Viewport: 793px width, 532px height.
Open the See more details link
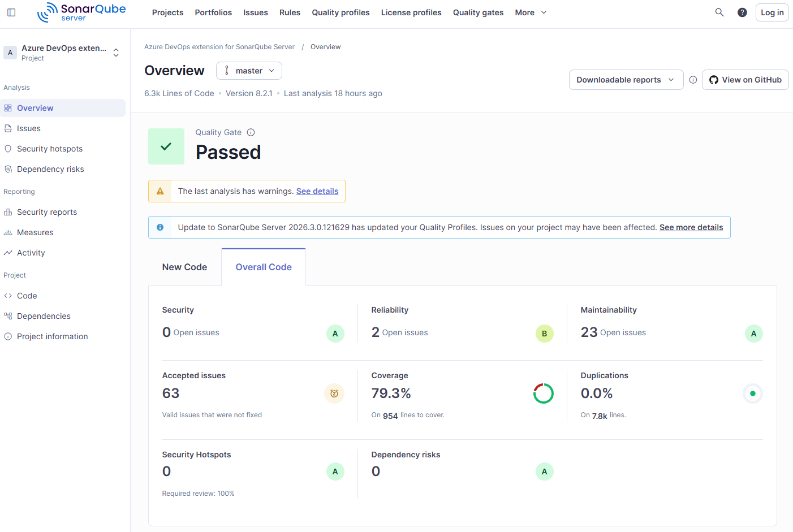click(x=691, y=227)
